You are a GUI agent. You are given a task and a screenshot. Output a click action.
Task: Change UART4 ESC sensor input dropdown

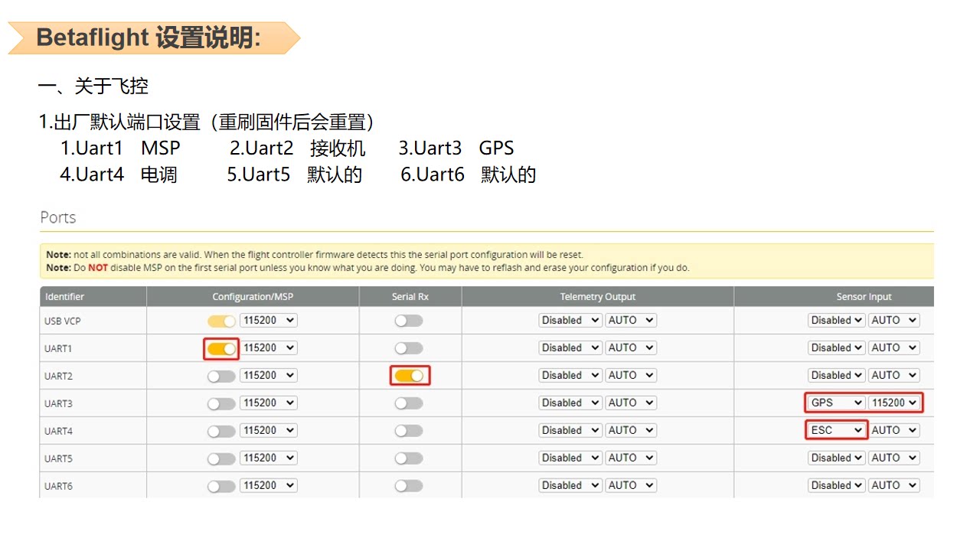(836, 431)
